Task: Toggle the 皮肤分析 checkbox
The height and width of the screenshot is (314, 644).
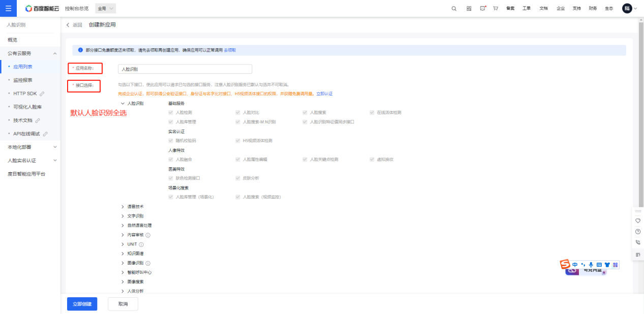Action: (x=238, y=178)
